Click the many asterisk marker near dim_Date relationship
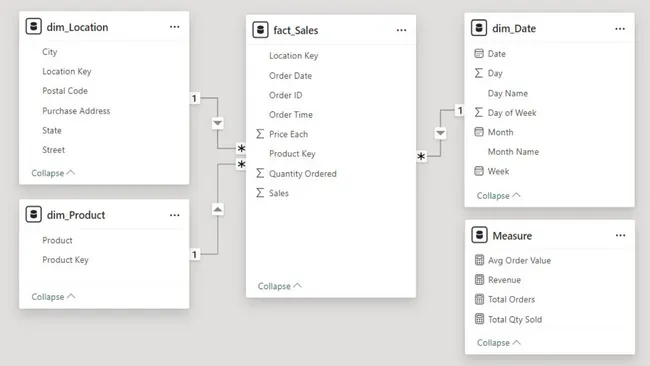 point(421,156)
